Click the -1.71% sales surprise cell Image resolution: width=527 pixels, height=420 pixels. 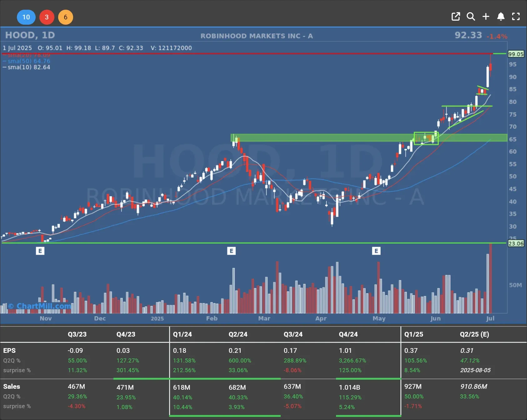(x=413, y=406)
